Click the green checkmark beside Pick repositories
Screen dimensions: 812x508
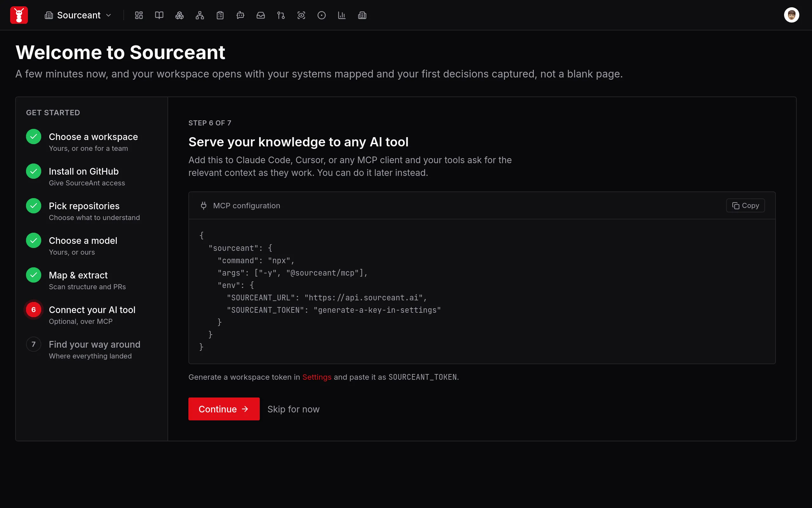(34, 206)
